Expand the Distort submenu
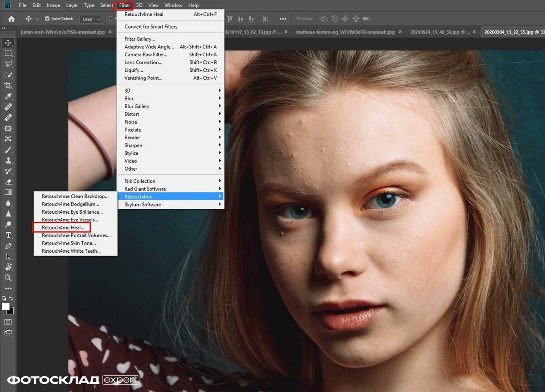The width and height of the screenshot is (545, 392). click(171, 114)
